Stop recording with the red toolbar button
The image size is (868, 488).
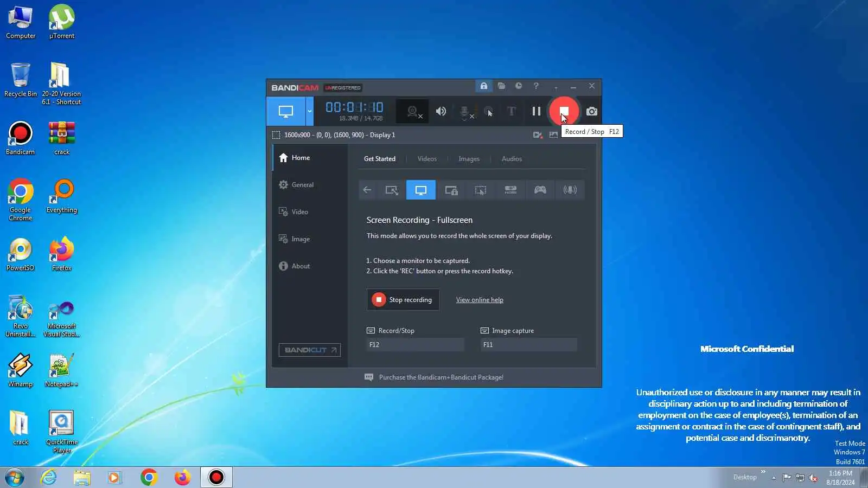(x=564, y=111)
